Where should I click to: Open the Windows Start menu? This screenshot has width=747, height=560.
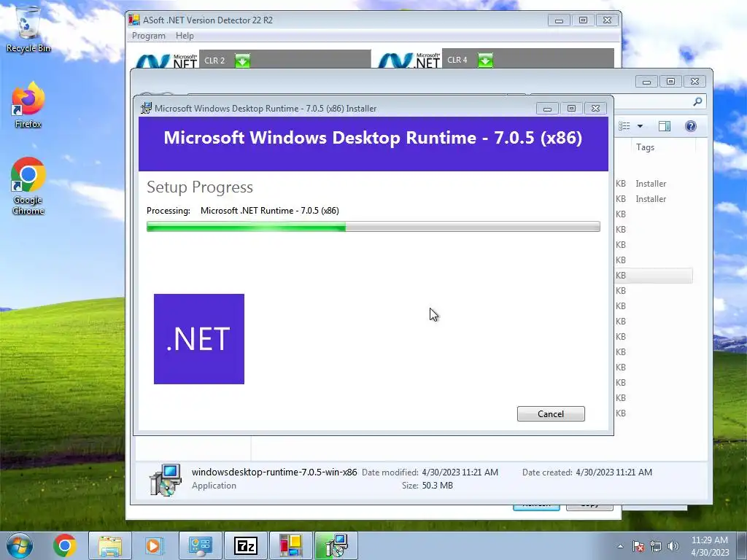click(19, 545)
